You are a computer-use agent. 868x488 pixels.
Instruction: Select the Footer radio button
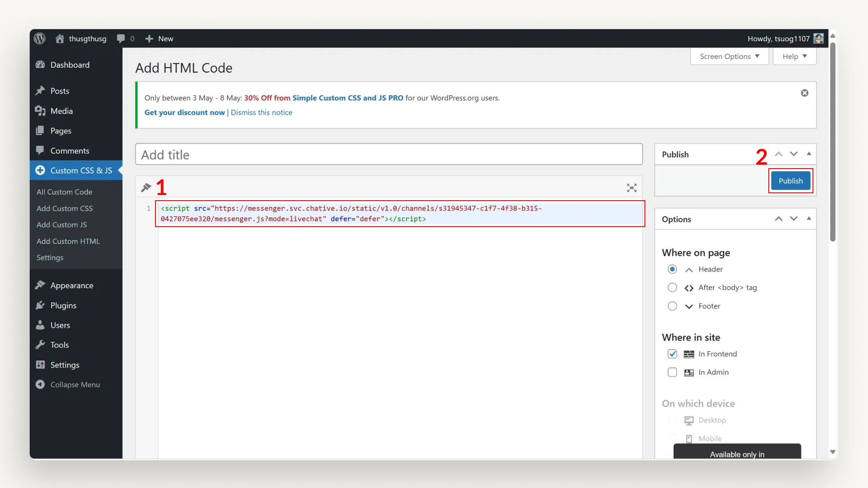(x=672, y=306)
